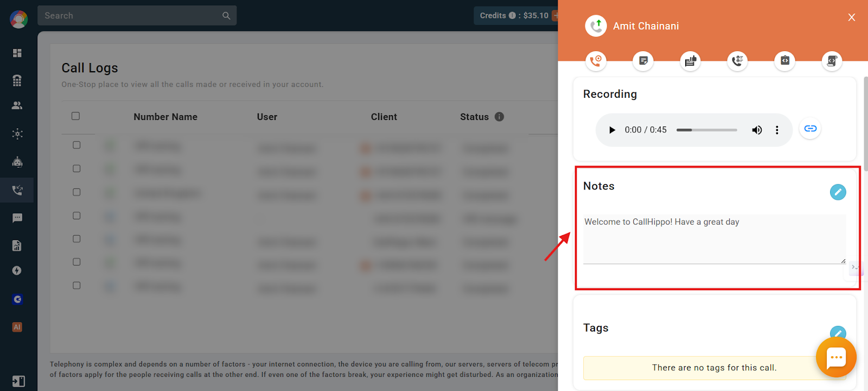
Task: Mute the recording using the speaker icon
Action: point(757,130)
